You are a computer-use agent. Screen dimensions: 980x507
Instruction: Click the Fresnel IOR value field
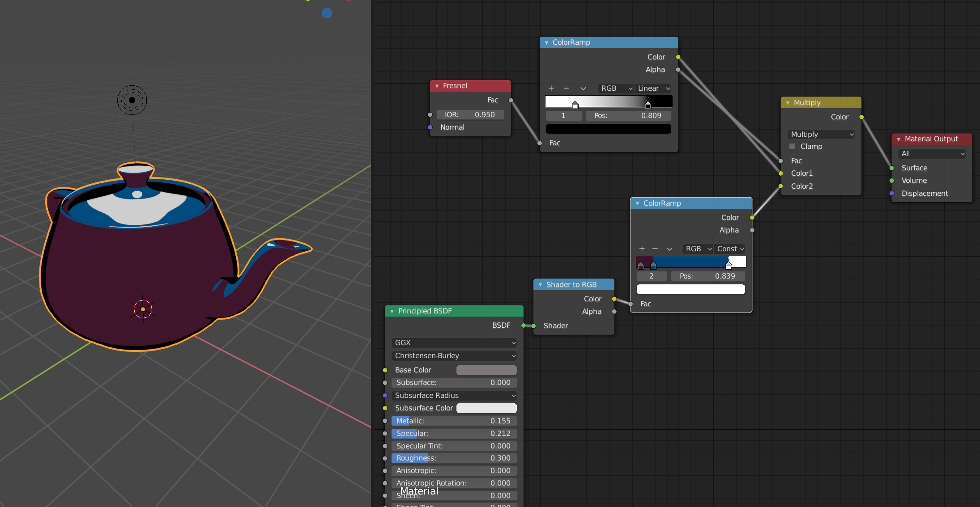(469, 115)
